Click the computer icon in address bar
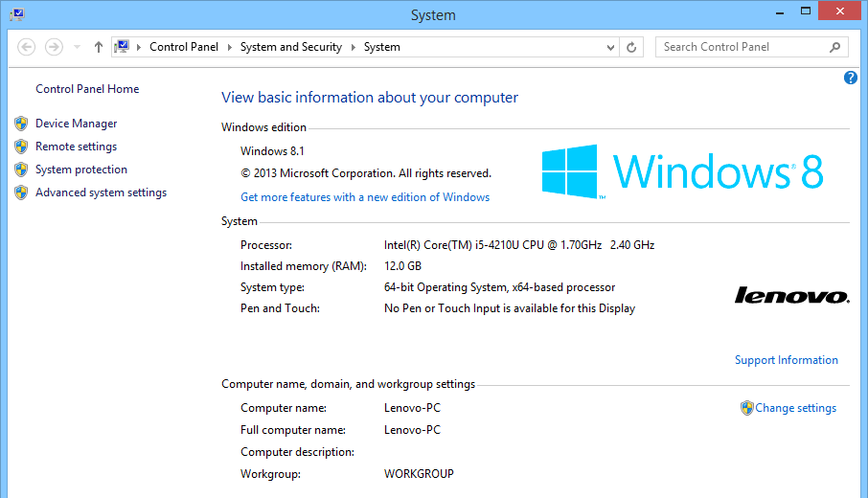The height and width of the screenshot is (498, 868). pyautogui.click(x=122, y=47)
